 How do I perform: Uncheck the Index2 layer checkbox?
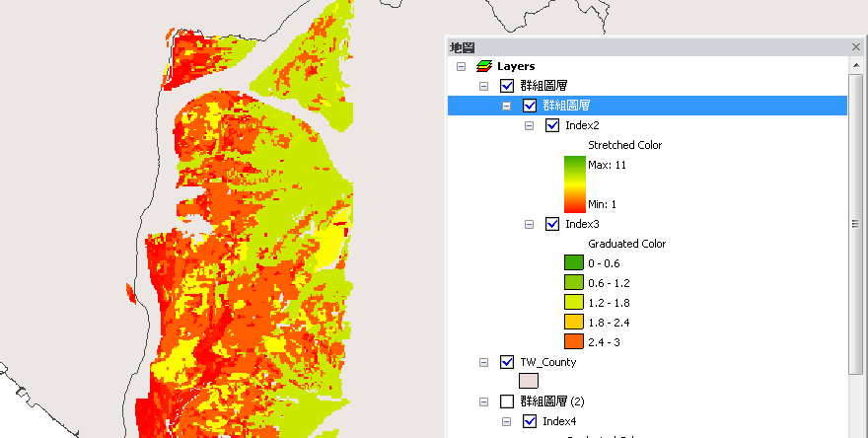(x=552, y=125)
